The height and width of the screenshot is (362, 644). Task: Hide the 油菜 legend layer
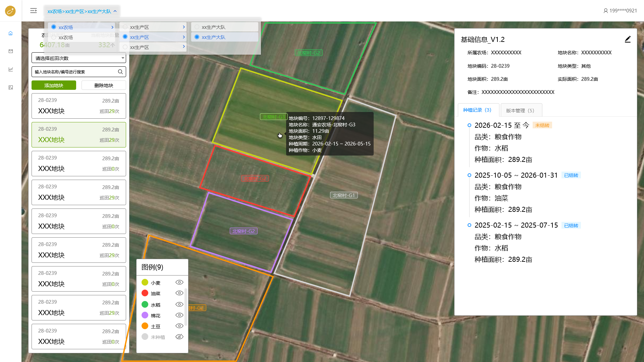[x=179, y=293]
